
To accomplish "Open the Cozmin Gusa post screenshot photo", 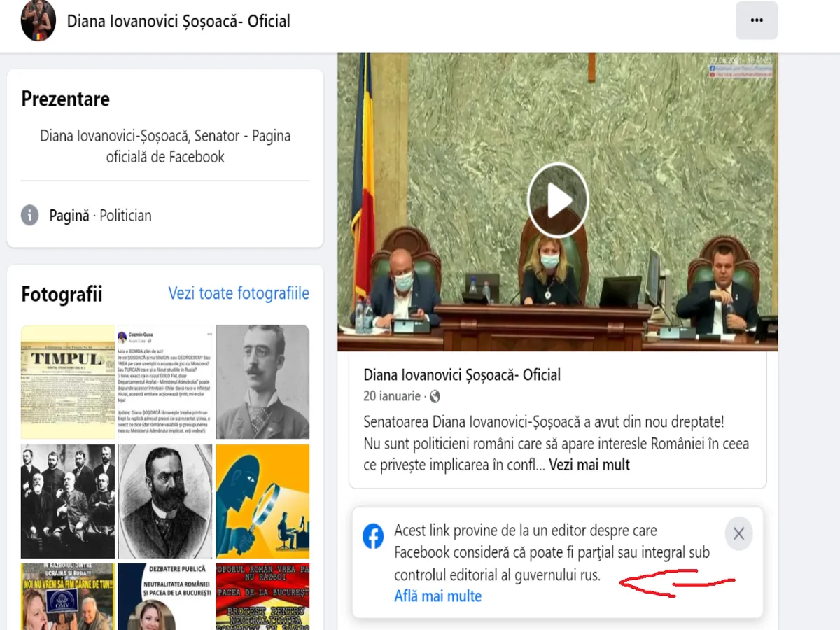I will point(164,381).
